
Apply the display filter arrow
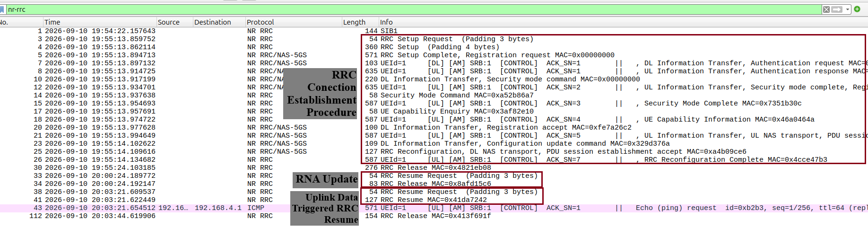pyautogui.click(x=837, y=9)
